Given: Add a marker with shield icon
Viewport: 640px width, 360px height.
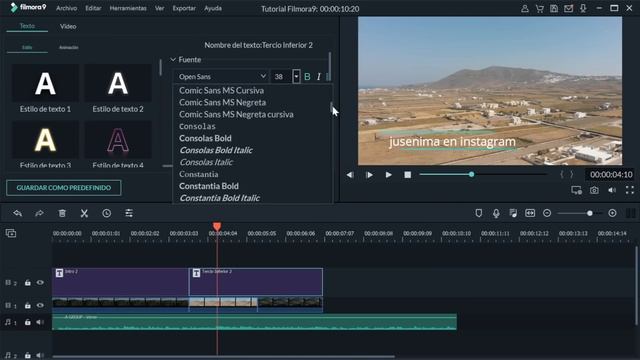Looking at the screenshot, I should (479, 213).
